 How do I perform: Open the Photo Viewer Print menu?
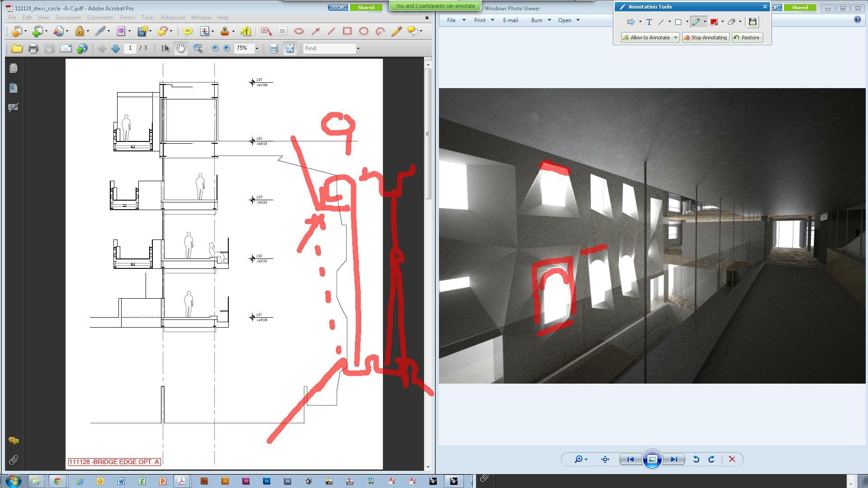tap(484, 20)
